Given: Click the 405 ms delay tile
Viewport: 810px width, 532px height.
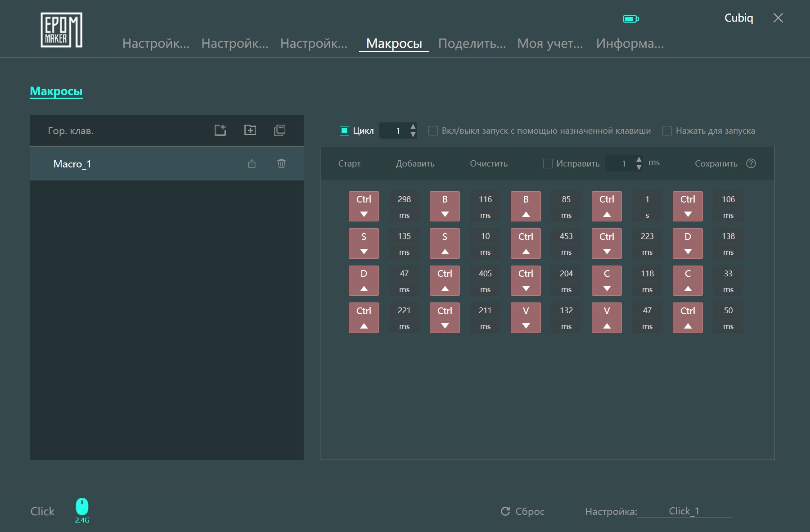Looking at the screenshot, I should tap(485, 280).
